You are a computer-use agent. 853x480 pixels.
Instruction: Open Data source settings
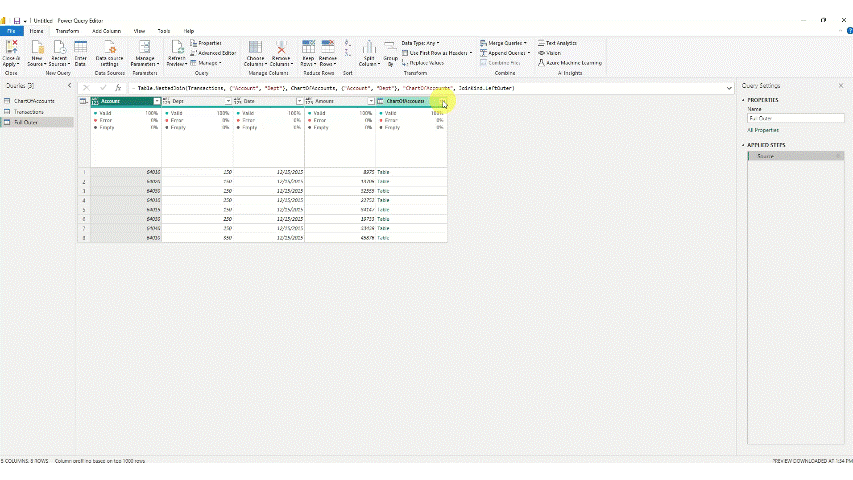click(x=110, y=48)
